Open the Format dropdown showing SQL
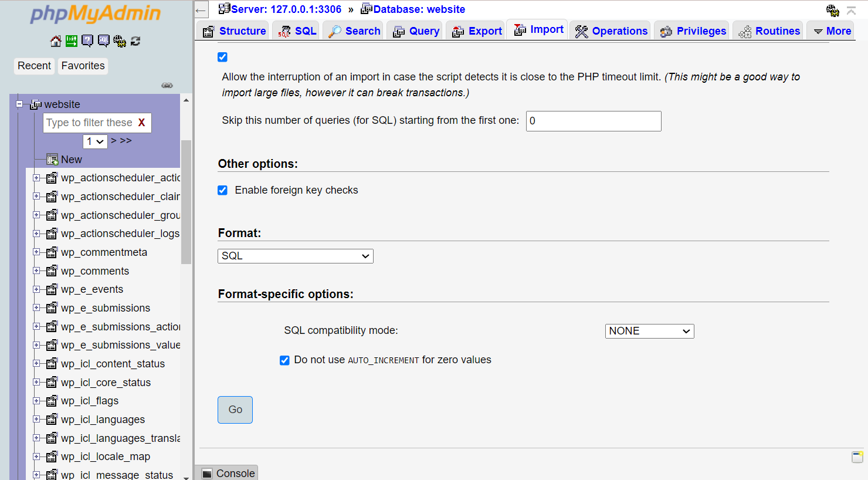 coord(295,256)
